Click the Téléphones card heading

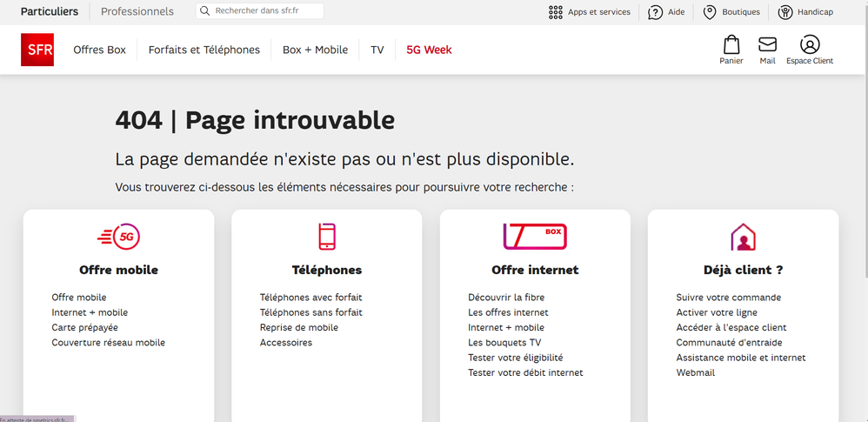[327, 271]
